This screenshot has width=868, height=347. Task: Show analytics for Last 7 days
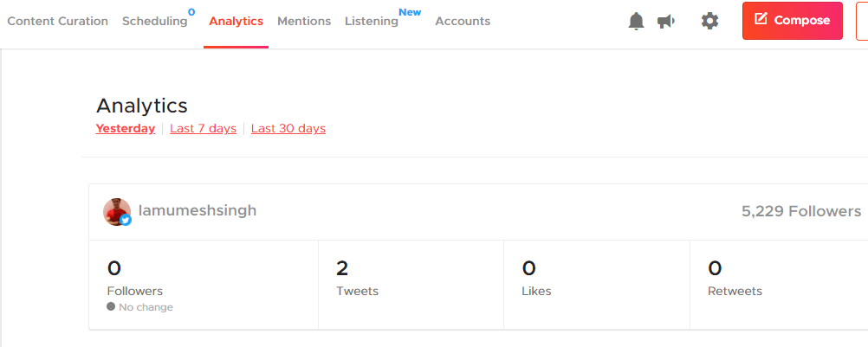[204, 129]
